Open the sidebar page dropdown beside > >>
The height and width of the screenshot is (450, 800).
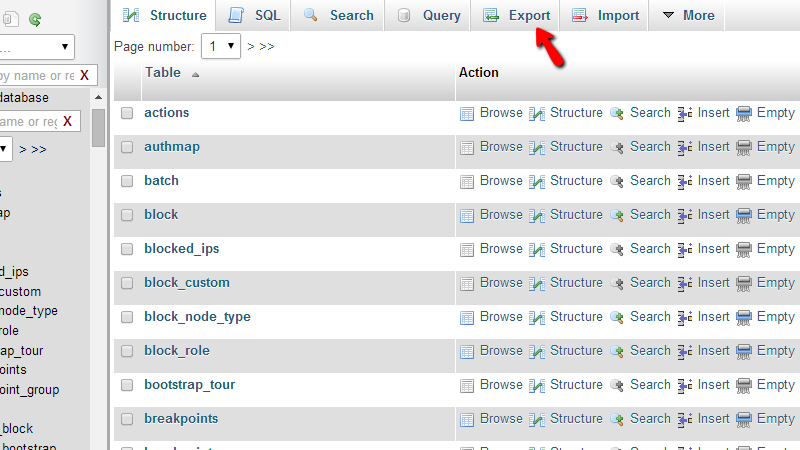pyautogui.click(x=6, y=149)
